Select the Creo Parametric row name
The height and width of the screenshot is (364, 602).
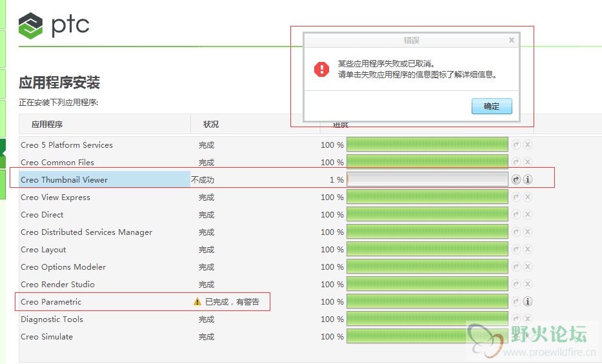[51, 302]
